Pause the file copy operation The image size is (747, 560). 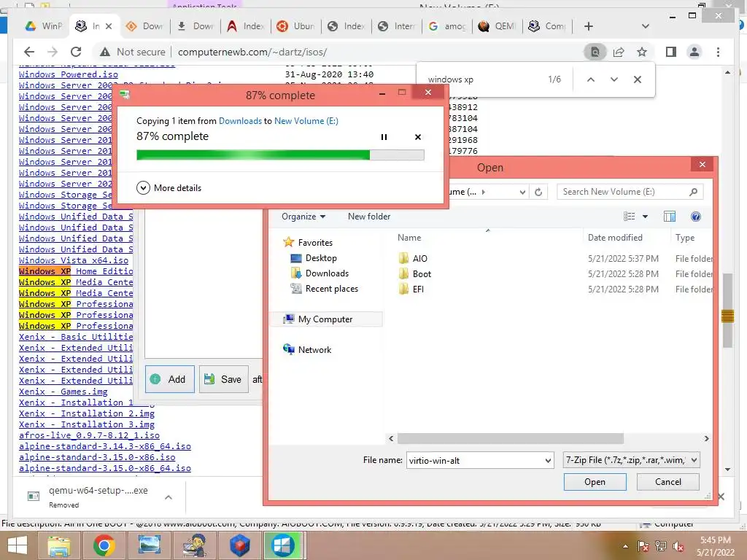point(384,137)
